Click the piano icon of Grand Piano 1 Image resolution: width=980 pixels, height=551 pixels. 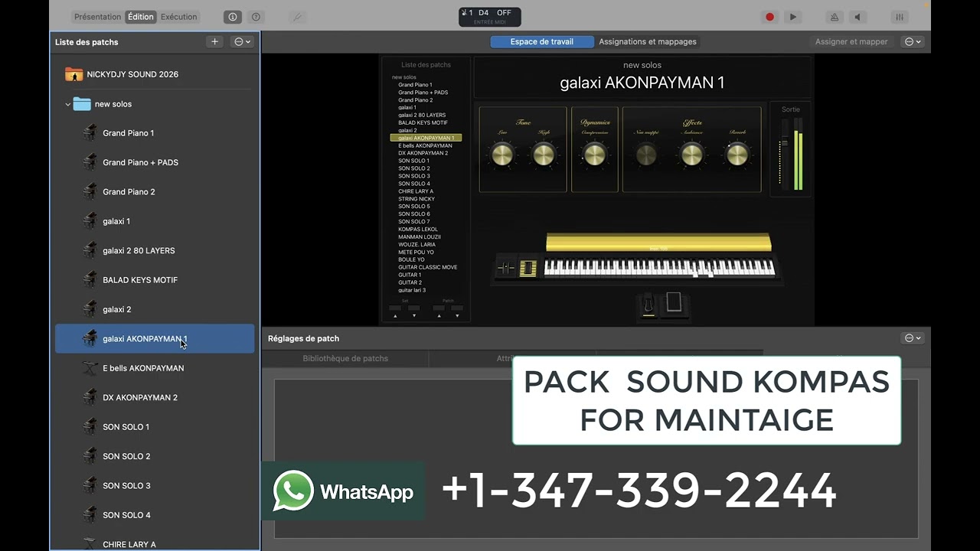[x=90, y=132]
